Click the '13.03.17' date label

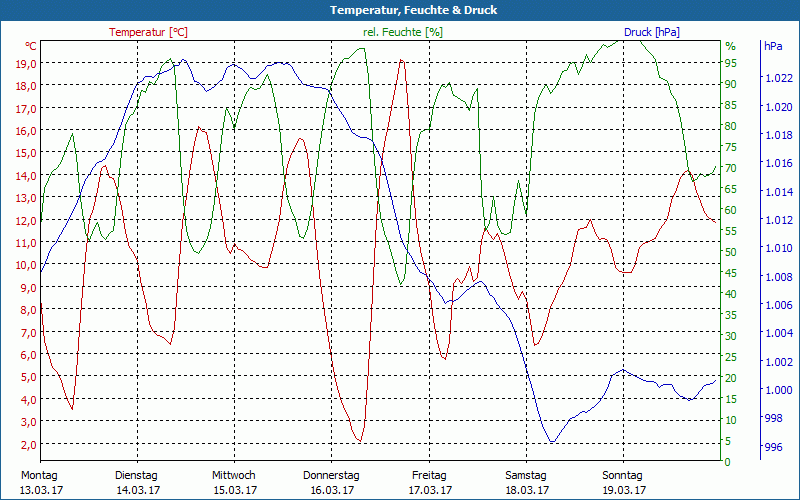pos(41,490)
